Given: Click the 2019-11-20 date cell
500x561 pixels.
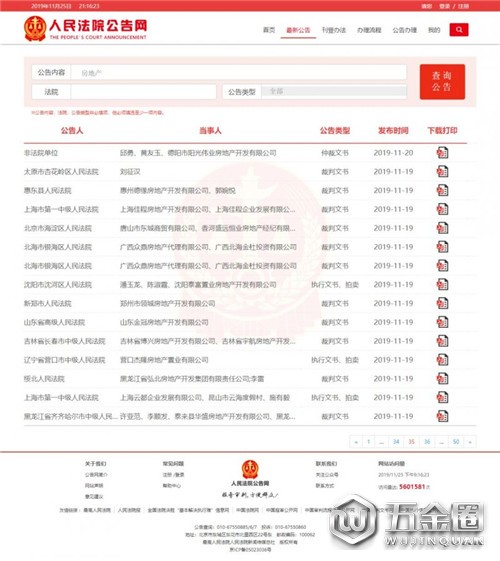Looking at the screenshot, I should pyautogui.click(x=393, y=153).
